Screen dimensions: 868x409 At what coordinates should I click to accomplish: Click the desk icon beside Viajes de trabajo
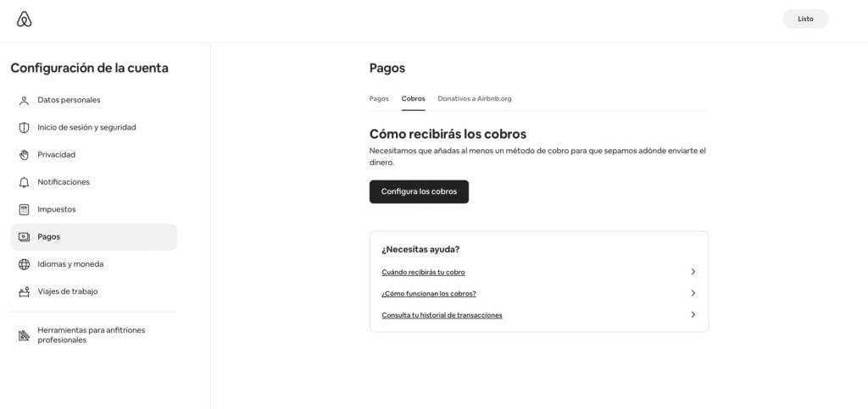click(x=24, y=292)
